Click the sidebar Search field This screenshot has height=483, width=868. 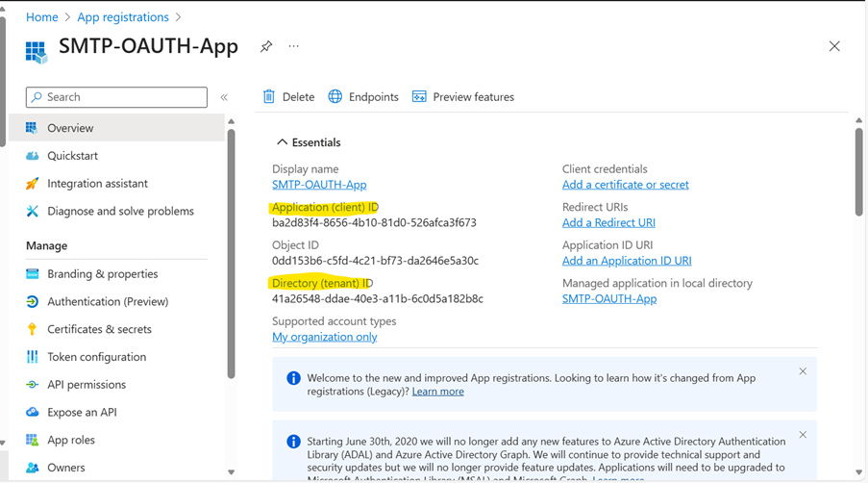click(x=117, y=97)
